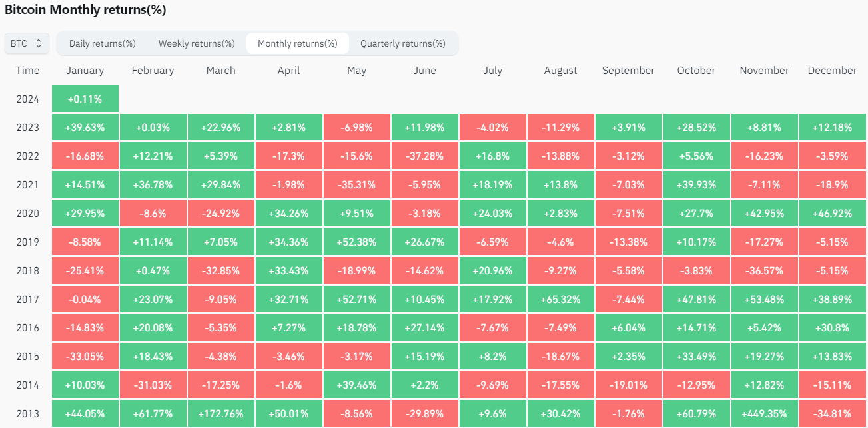Image resolution: width=868 pixels, height=428 pixels.
Task: Click the 2015 August cell -18.67%
Action: click(x=560, y=356)
